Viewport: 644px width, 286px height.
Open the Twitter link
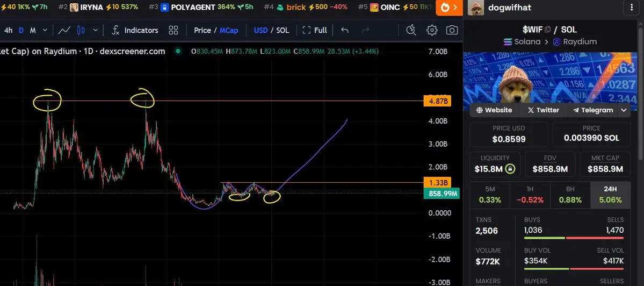[544, 110]
